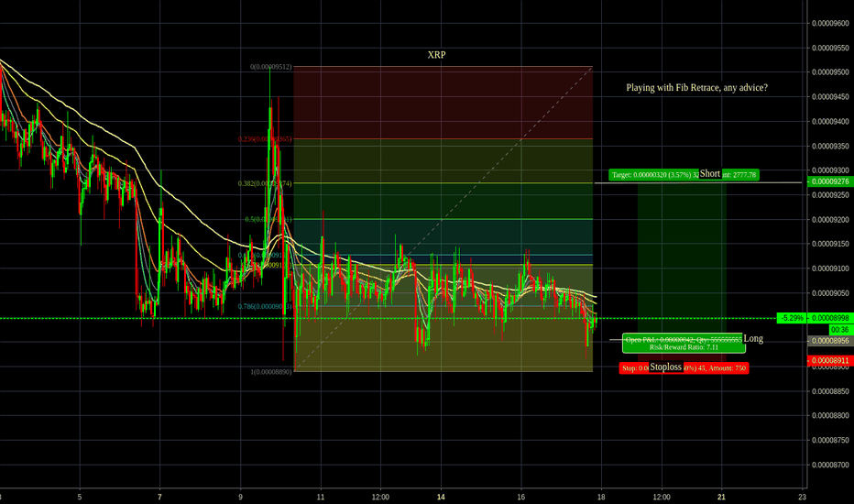Screen dimensions: 854x504
Task: Click 0.00008800 on the price axis
Action: pyautogui.click(x=830, y=415)
